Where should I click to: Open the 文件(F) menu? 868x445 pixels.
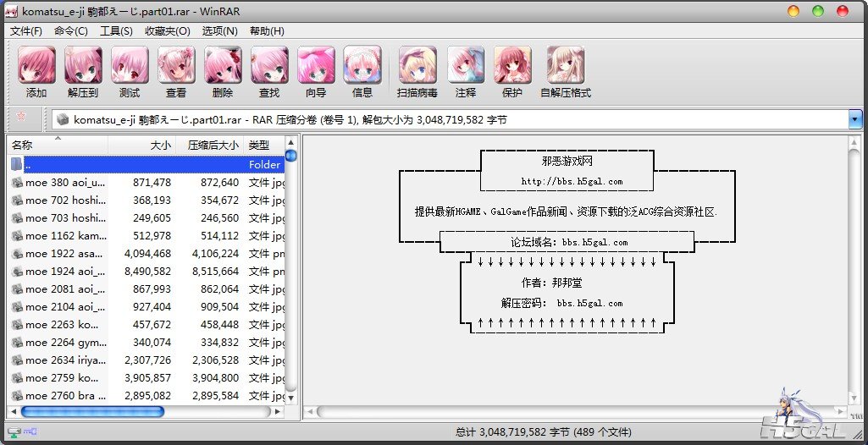coord(26,31)
